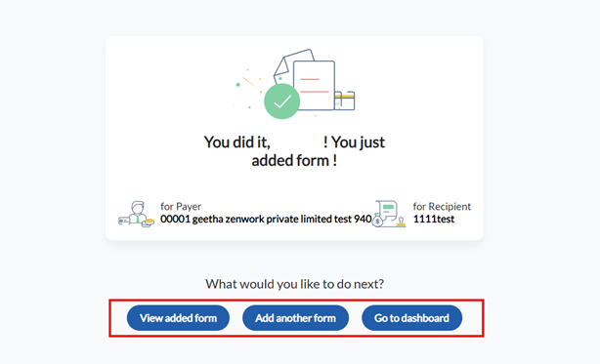Click the front document page illustration

click(x=314, y=86)
